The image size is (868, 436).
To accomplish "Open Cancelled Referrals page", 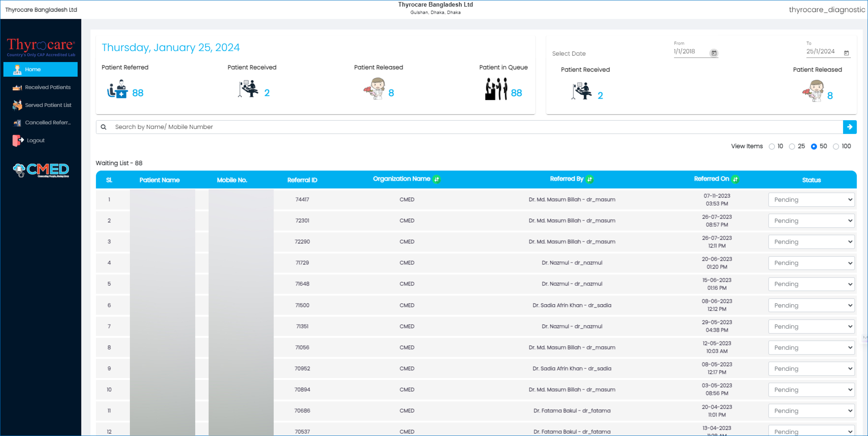I will 47,123.
